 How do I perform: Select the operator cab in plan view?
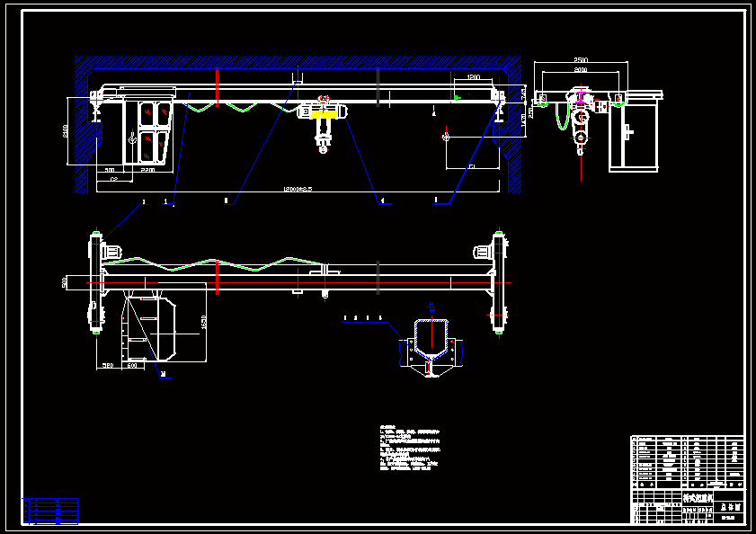tap(148, 328)
